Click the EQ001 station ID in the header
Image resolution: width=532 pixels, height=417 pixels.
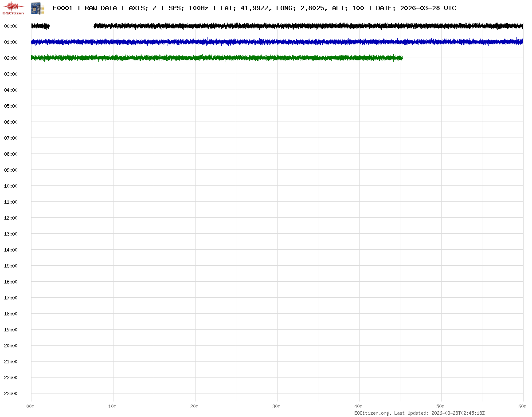coord(63,8)
